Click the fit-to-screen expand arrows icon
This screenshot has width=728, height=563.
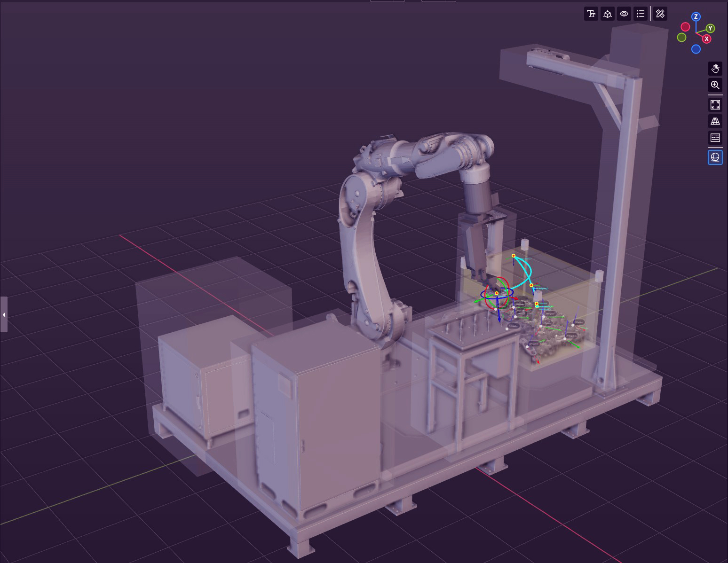[715, 105]
